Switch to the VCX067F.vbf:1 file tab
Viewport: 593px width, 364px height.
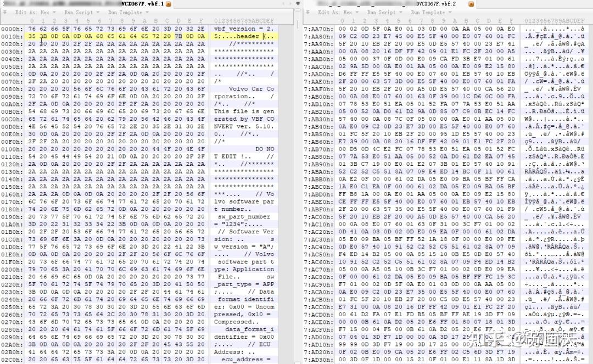click(143, 4)
